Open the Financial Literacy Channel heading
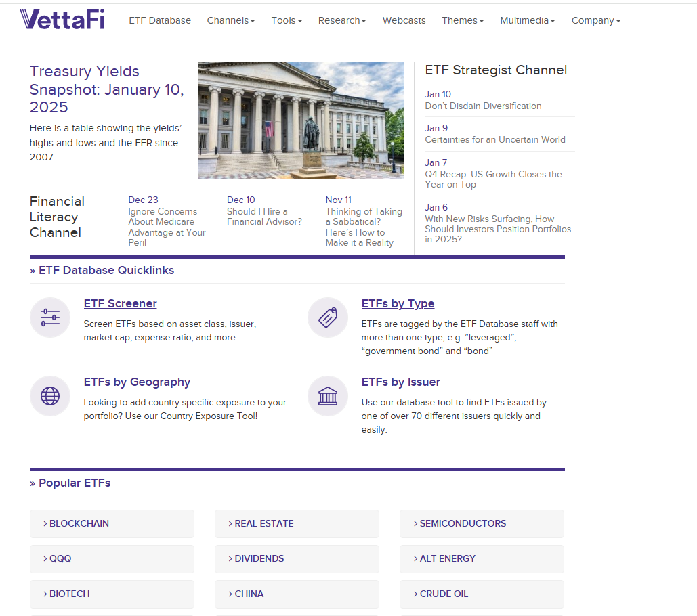This screenshot has height=616, width=697. tap(57, 217)
